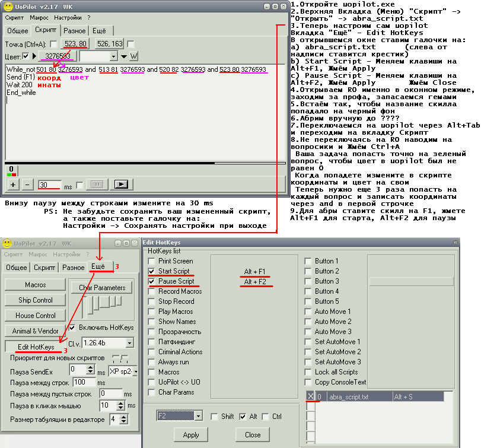Check the UoPilot <-> UO box
The height and width of the screenshot is (448, 481).
tap(151, 382)
